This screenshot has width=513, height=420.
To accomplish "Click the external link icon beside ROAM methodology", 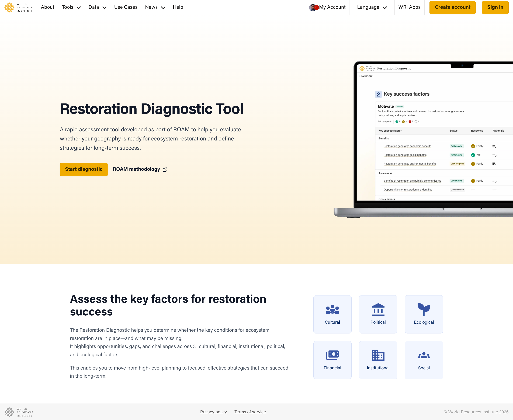I will coord(165,170).
